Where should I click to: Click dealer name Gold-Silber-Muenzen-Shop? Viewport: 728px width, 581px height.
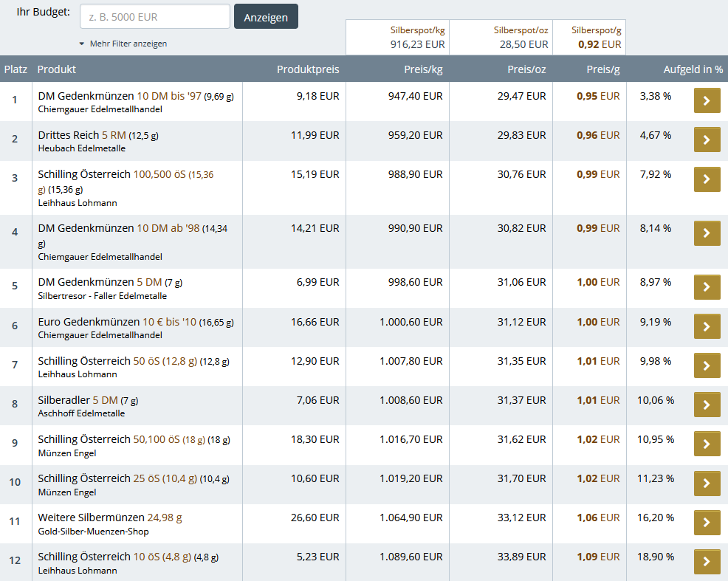[x=93, y=532]
